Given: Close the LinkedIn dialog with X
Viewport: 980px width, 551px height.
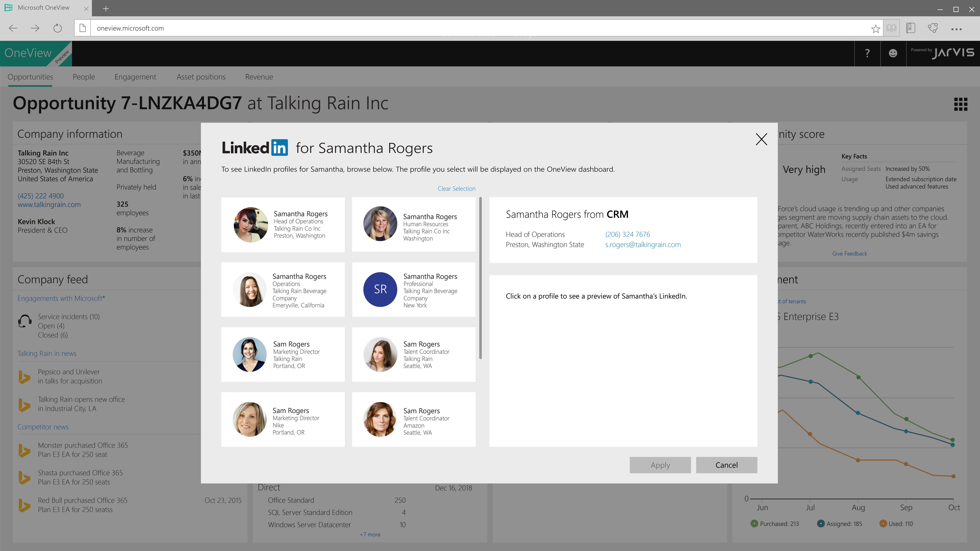Looking at the screenshot, I should click(761, 139).
